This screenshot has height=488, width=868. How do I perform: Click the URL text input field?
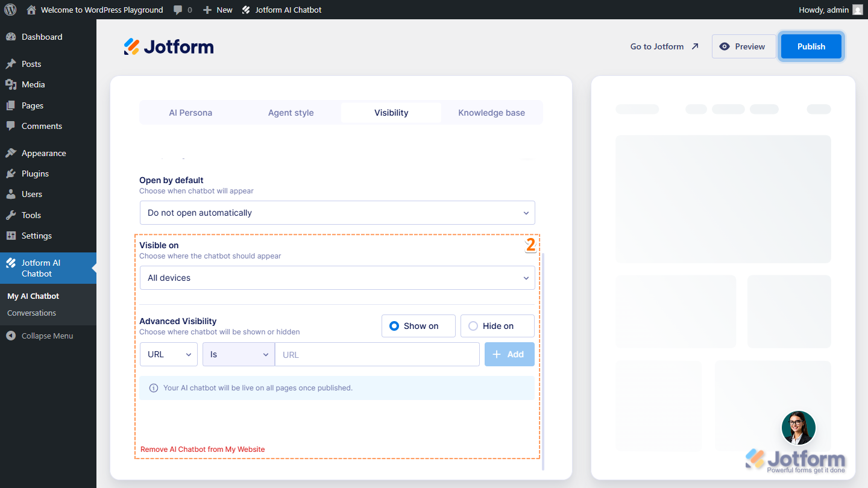tap(377, 354)
